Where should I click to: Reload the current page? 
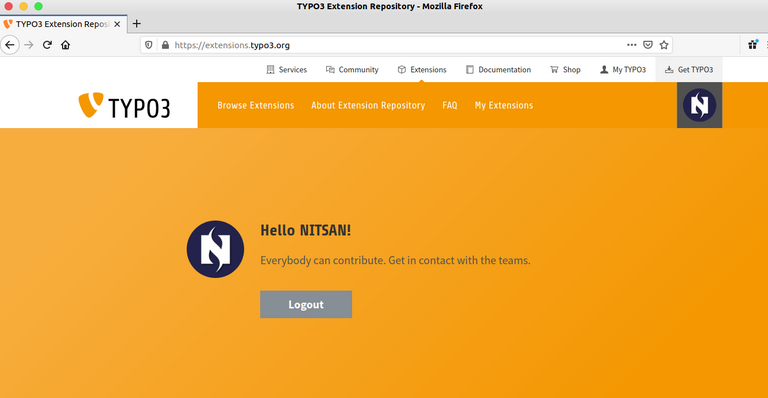(x=47, y=45)
